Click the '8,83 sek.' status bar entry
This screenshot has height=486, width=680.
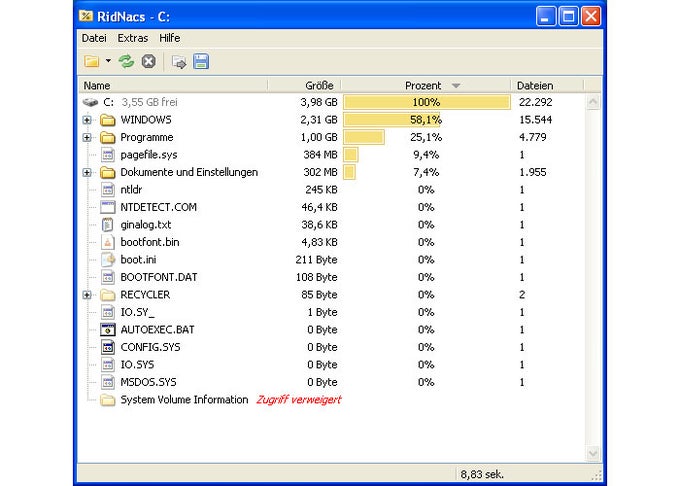coord(482,475)
